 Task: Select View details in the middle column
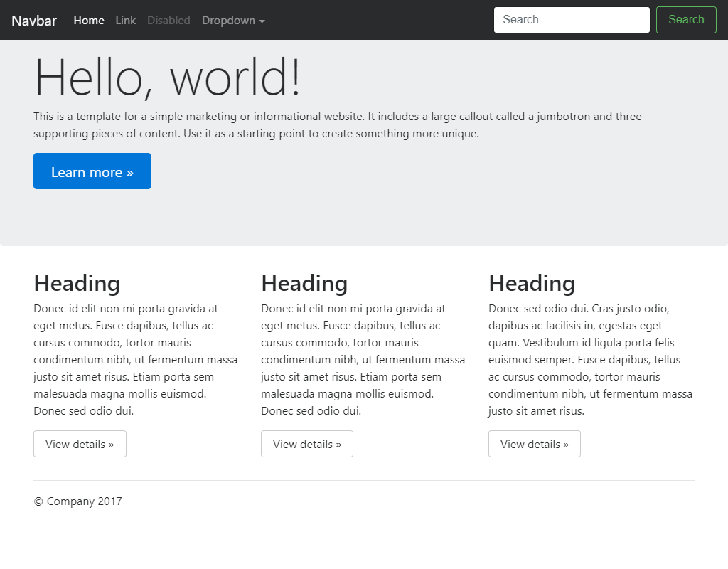click(x=307, y=444)
